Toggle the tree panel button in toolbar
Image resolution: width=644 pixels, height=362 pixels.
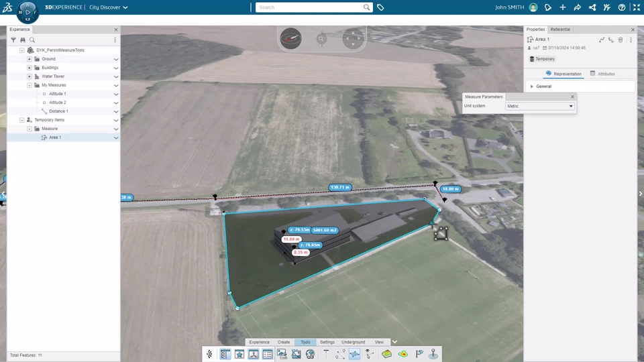(225, 354)
